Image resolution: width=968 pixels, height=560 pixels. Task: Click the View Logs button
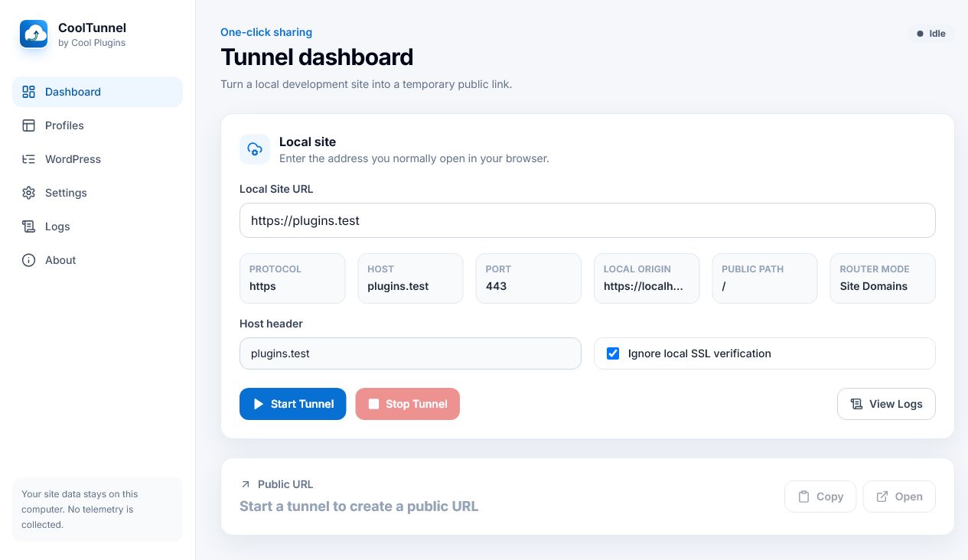pyautogui.click(x=886, y=404)
